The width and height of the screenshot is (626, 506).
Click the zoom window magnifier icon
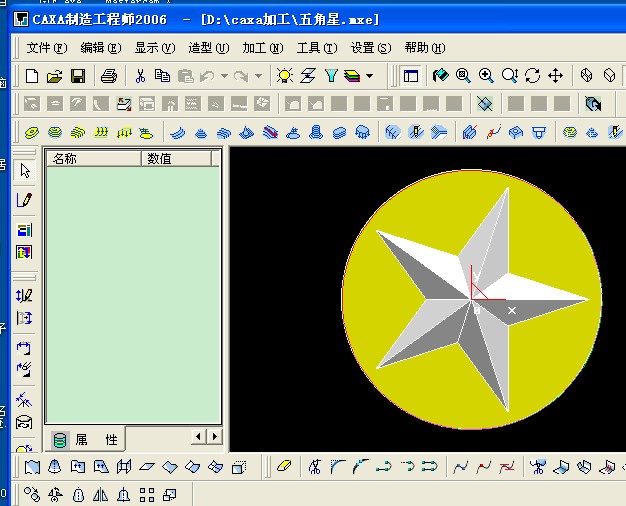(x=463, y=75)
